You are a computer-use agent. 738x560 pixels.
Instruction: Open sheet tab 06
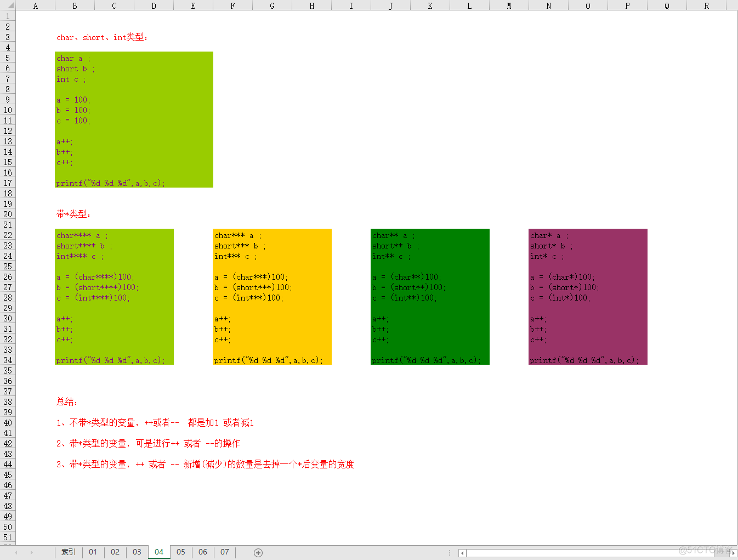[203, 552]
